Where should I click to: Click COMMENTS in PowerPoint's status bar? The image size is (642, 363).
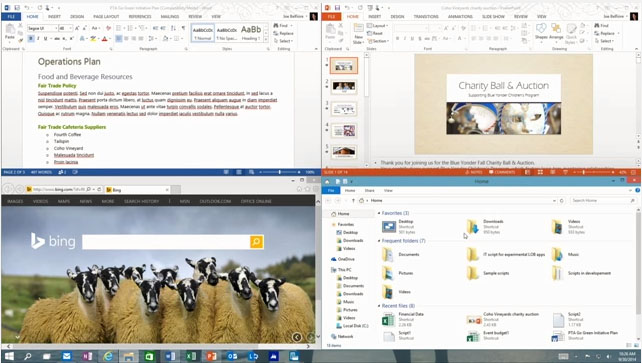[x=502, y=172]
